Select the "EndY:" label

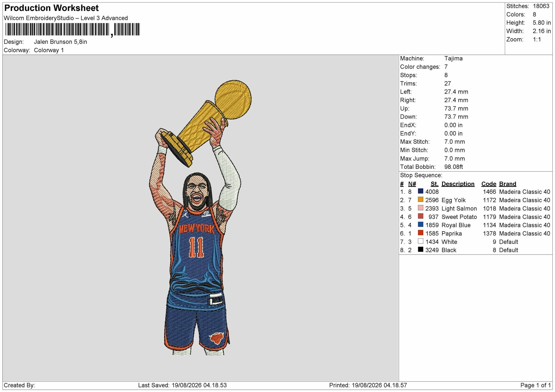(408, 133)
